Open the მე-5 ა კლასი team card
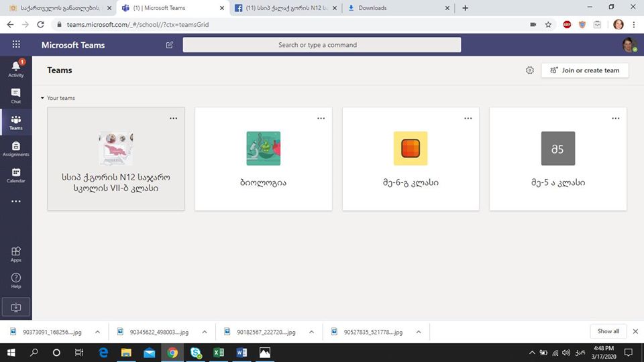Image resolution: width=644 pixels, height=362 pixels. pos(558,160)
